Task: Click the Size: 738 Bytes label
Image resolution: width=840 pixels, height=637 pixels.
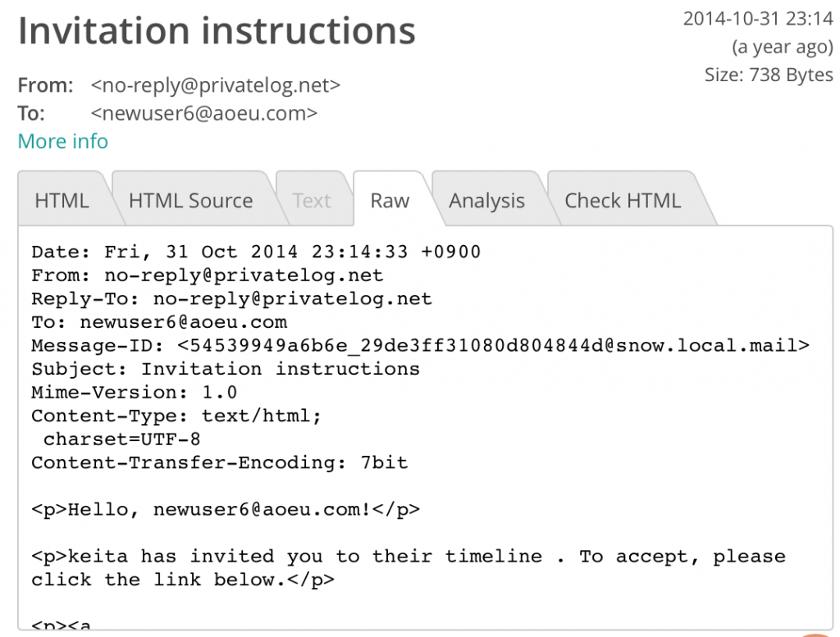Action: pyautogui.click(x=768, y=75)
